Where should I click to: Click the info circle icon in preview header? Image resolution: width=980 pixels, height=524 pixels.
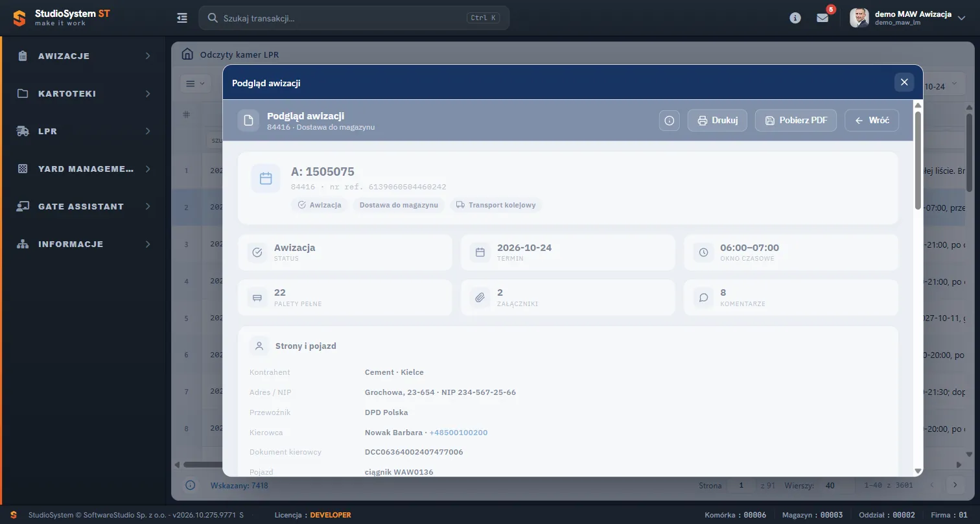(670, 121)
